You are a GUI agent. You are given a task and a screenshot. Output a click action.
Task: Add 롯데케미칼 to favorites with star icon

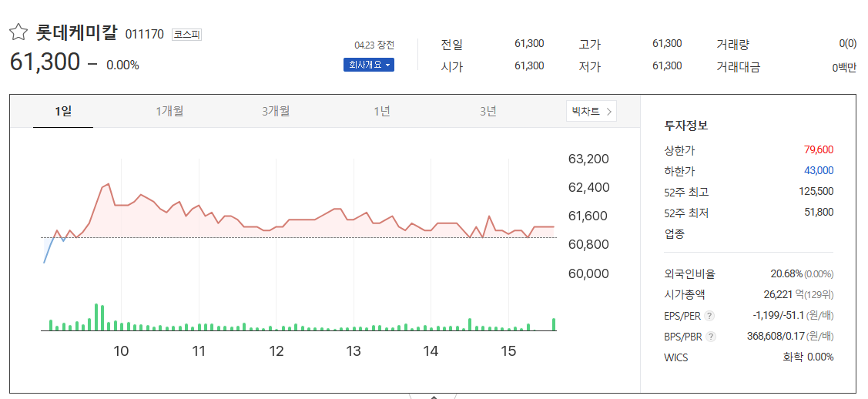point(18,32)
